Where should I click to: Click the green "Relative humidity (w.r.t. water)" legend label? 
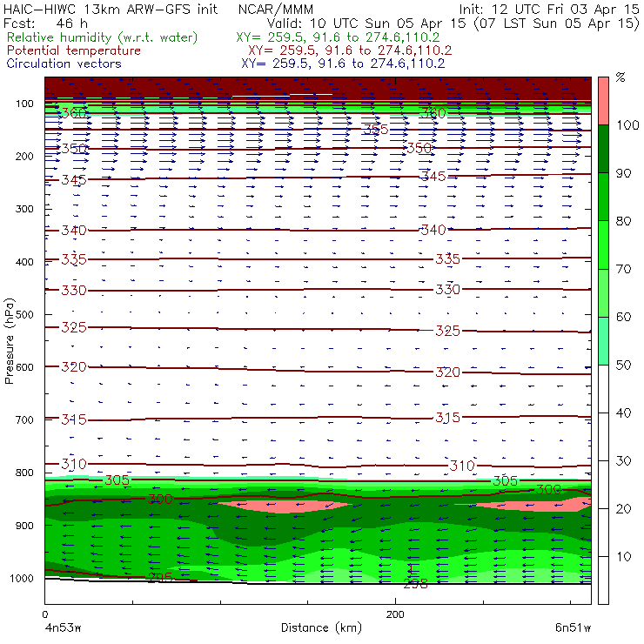point(103,37)
